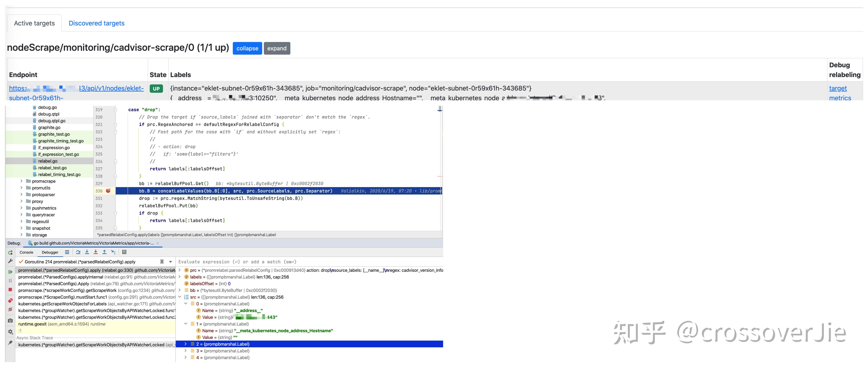This screenshot has width=868, height=367.
Task: Open the metrics debug relabeling link
Action: (840, 98)
